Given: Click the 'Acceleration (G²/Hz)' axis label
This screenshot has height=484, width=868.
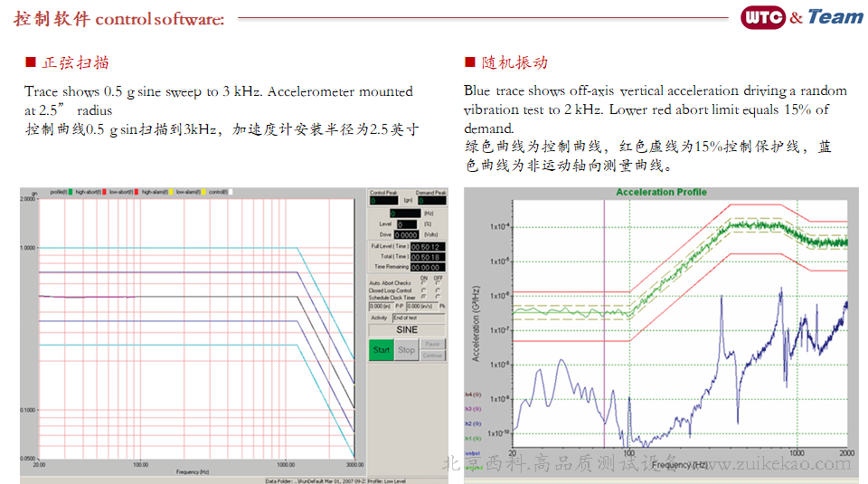Looking at the screenshot, I should pyautogui.click(x=476, y=324).
